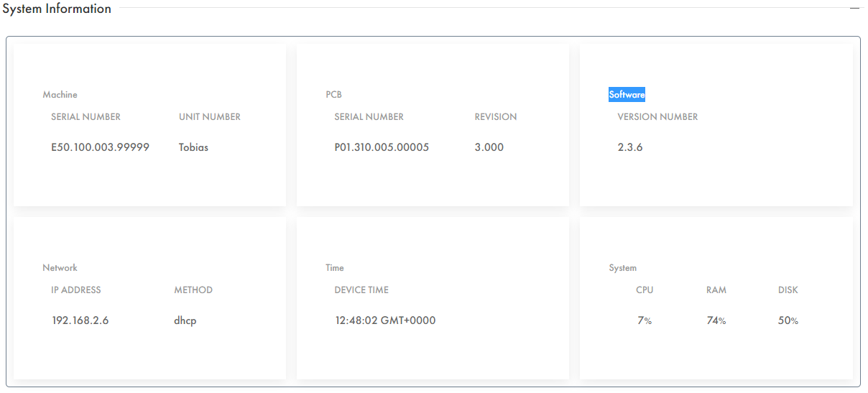Click the machine serial number E50.100.003.99999

(100, 147)
